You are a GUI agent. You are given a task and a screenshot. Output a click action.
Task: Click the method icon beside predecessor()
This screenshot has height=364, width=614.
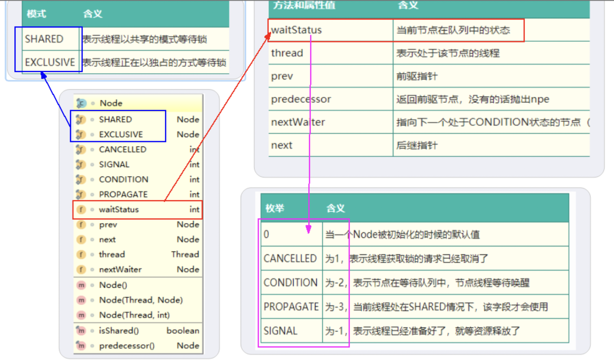pos(81,346)
